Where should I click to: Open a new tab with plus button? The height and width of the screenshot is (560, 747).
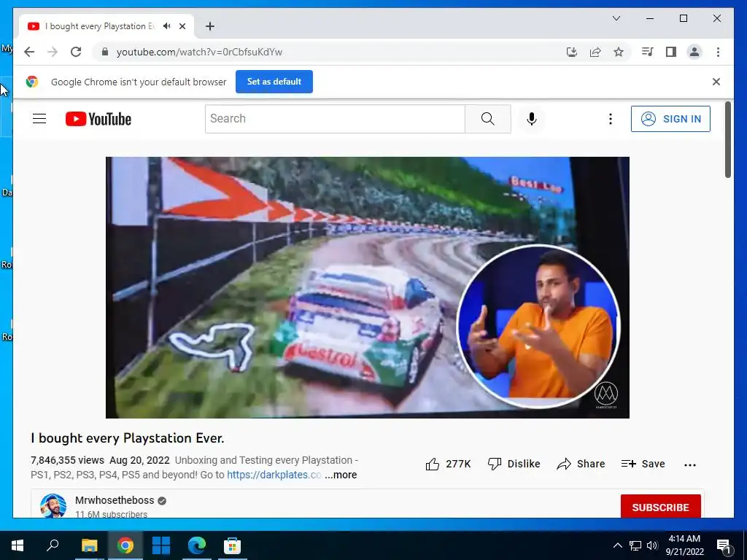coord(210,26)
